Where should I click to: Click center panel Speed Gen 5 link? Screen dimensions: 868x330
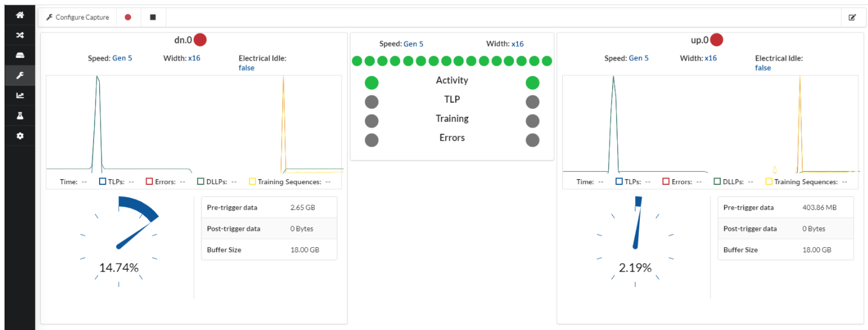413,44
